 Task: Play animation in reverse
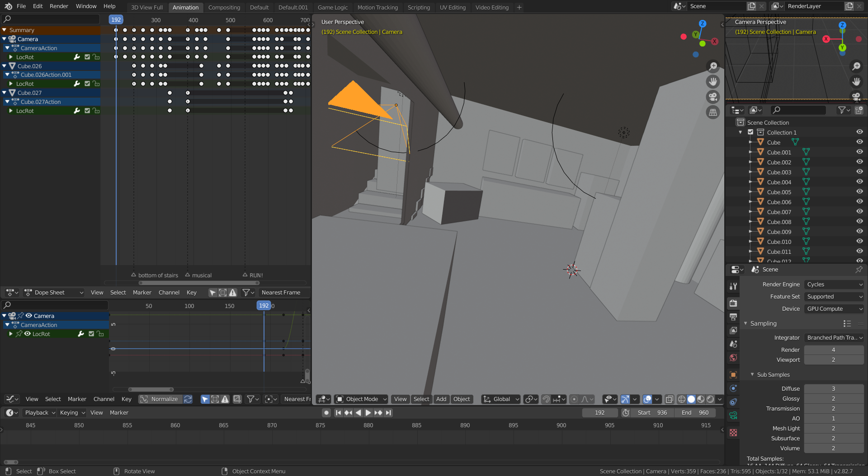(358, 413)
